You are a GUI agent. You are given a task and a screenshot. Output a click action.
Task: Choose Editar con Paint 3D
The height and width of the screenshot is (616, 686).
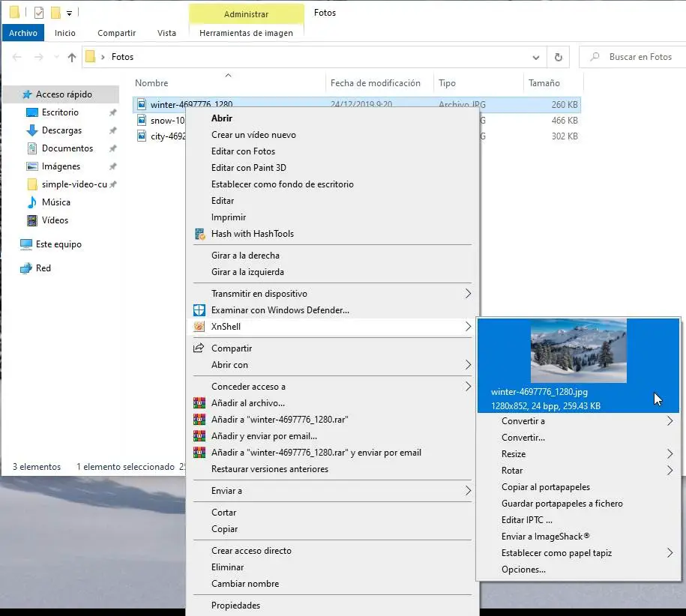click(248, 167)
